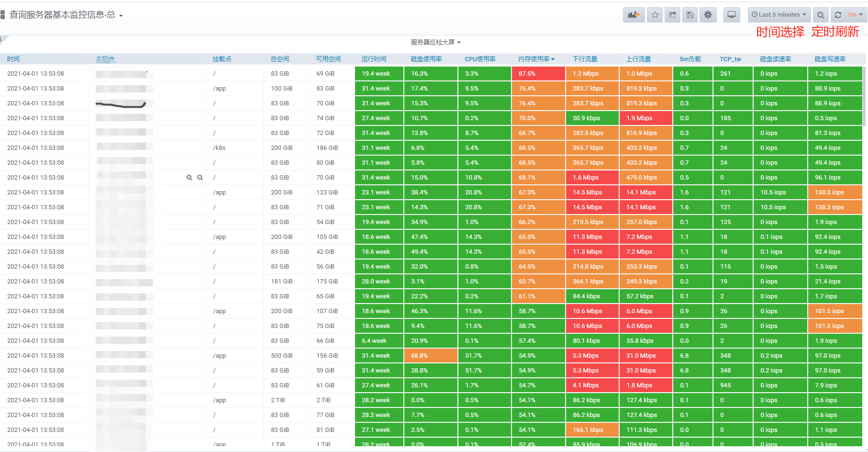Mark this dashboard as favorite
Image resolution: width=868 pixels, height=452 pixels.
point(655,15)
